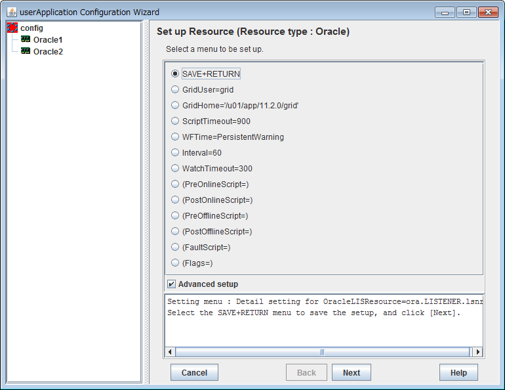Click the Cancel button
This screenshot has height=390, width=505.
tap(194, 372)
